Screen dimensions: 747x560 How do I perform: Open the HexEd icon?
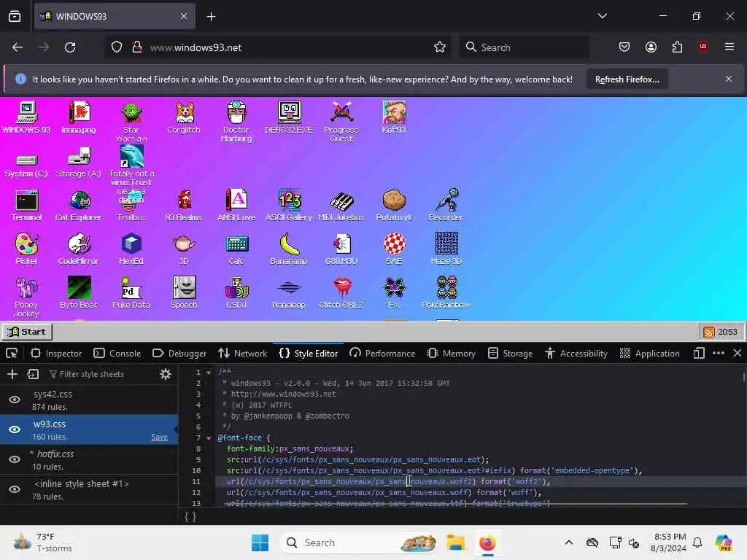[131, 249]
